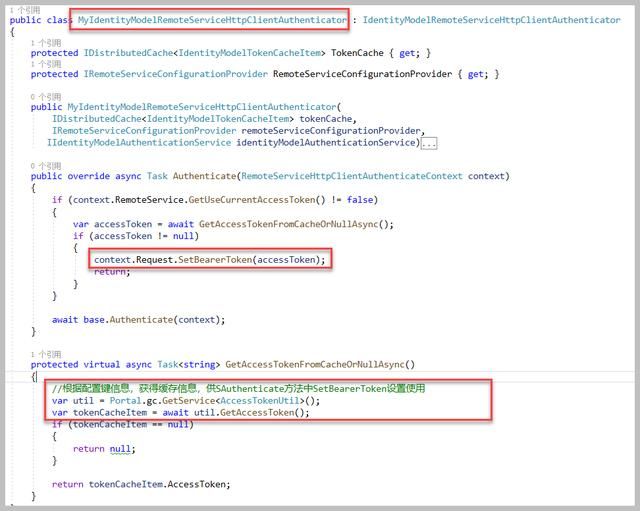
Task: Open the reference count link above GetAccessTokenFromCacheOrNullAsync
Action: (45, 355)
